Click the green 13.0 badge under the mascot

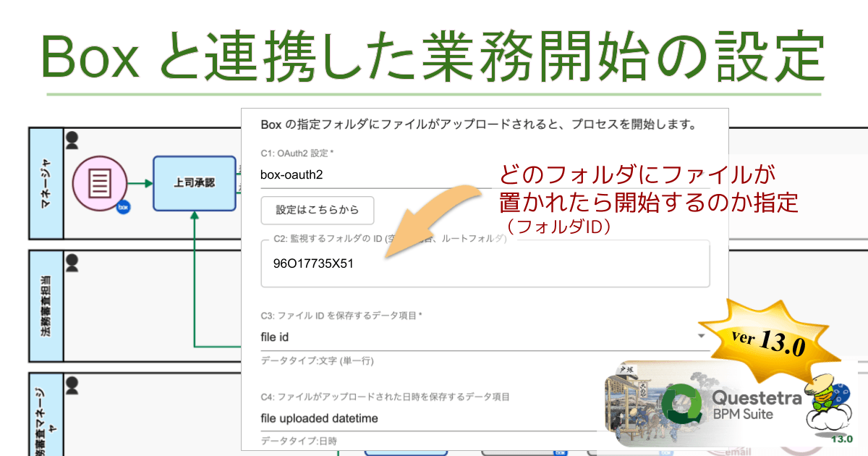(841, 439)
